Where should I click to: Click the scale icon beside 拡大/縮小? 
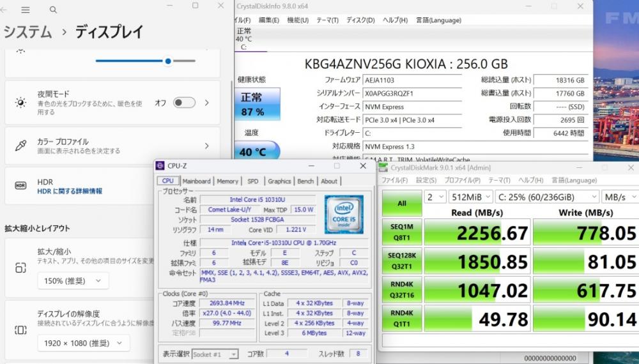20,268
